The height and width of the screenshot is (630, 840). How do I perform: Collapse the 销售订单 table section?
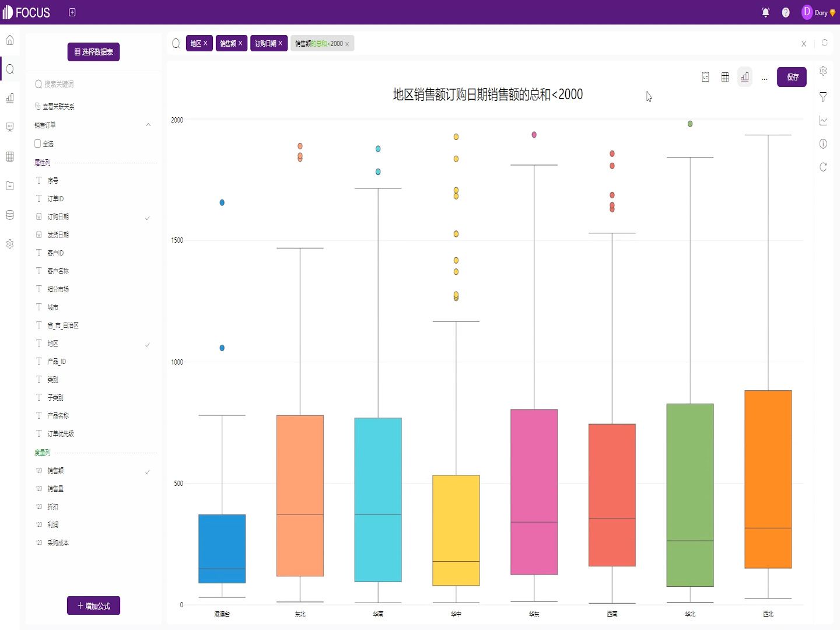coord(148,125)
